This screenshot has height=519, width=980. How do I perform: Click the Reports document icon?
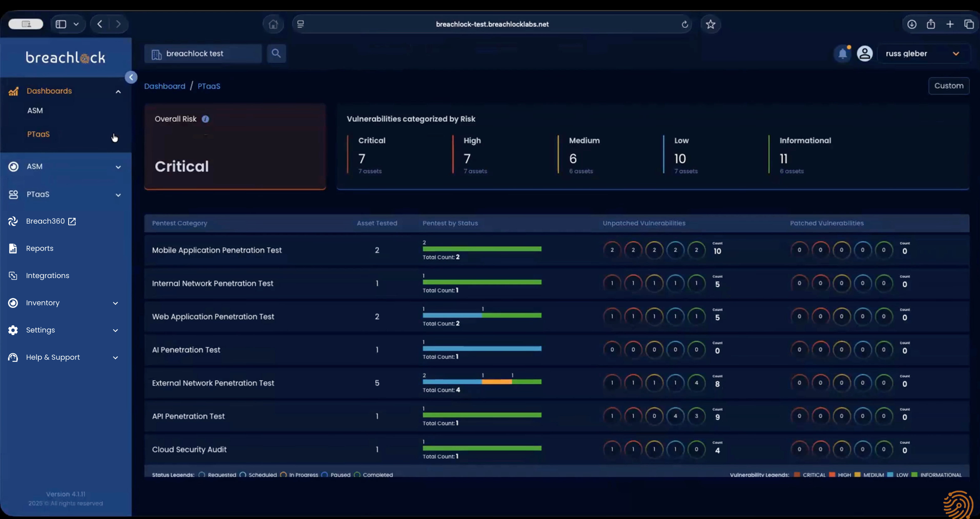click(13, 248)
